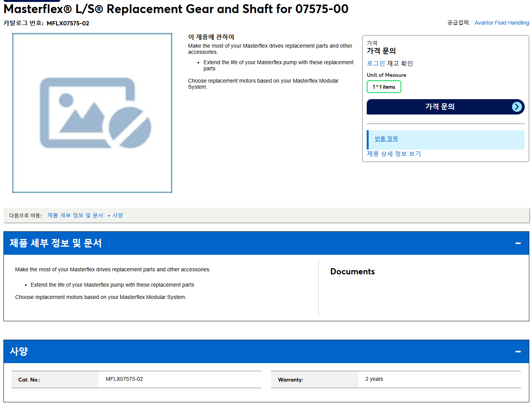The height and width of the screenshot is (410, 532).
Task: Open 제품 상세 정보 보기 link
Action: coord(394,154)
